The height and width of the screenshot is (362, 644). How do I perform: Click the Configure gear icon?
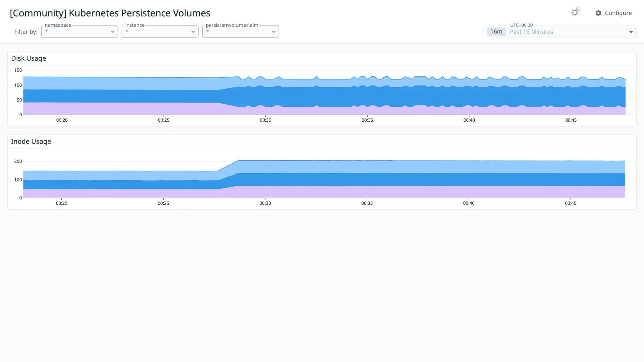pos(598,13)
